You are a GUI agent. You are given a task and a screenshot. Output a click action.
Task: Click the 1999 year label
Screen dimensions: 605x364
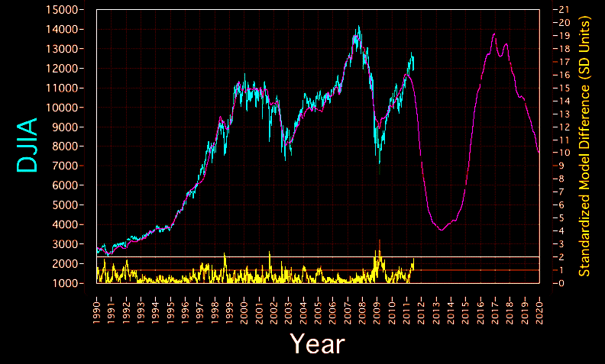coord(229,312)
